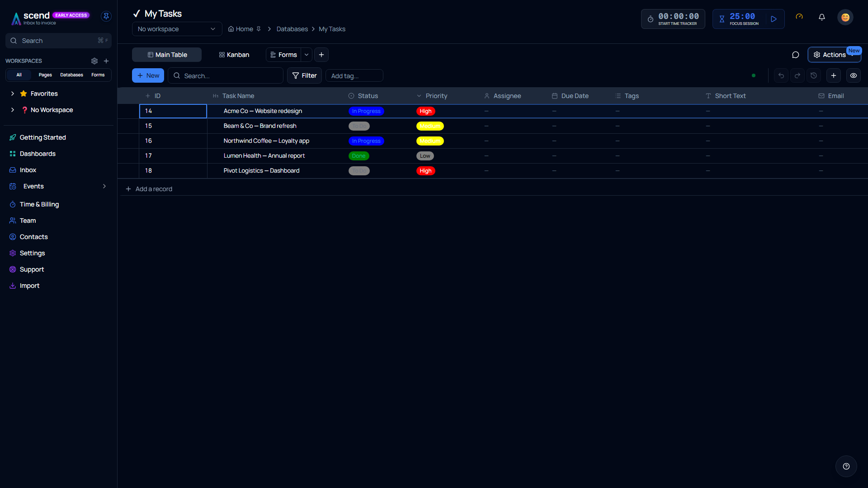Open Support page
The image size is (868, 488).
(x=32, y=269)
